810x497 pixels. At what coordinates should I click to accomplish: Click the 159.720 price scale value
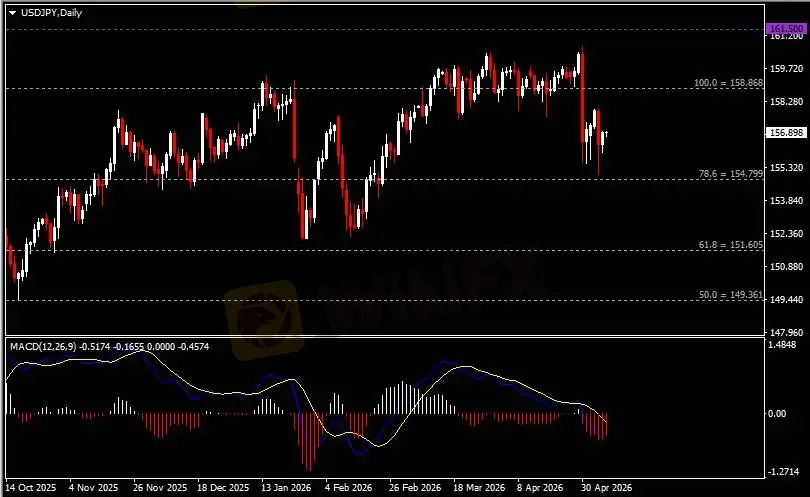click(786, 69)
